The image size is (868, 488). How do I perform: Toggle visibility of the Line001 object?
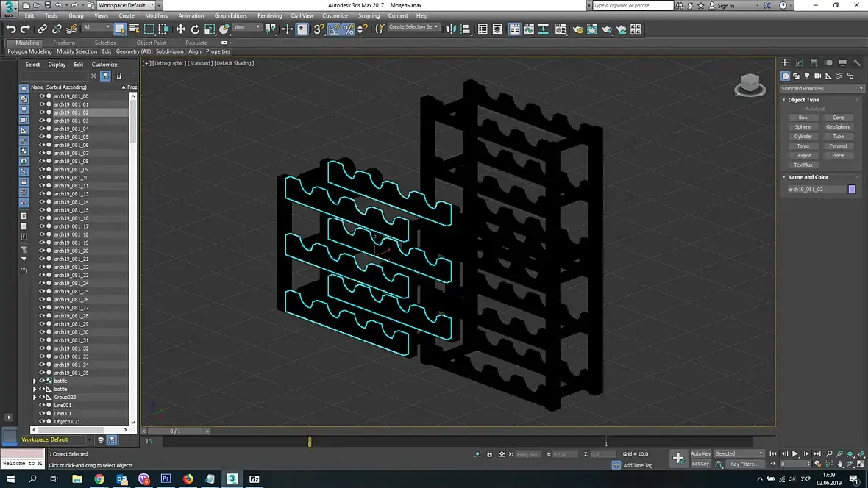click(42, 406)
